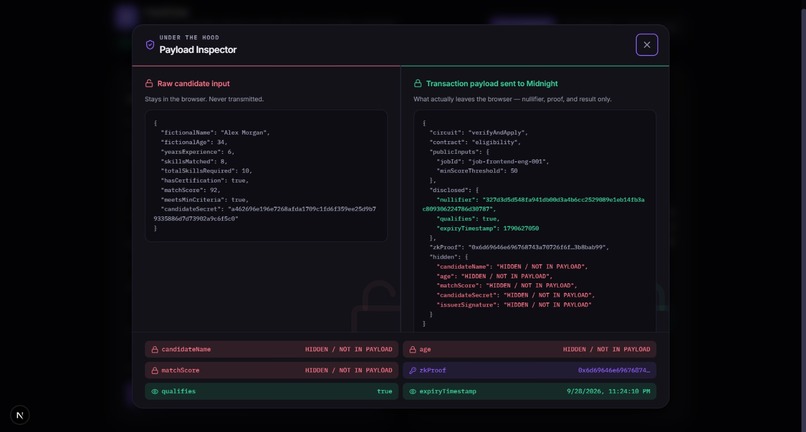This screenshot has height=432, width=806.
Task: Click the candidateSecret HIDDEN line in JSON
Action: [x=515, y=295]
